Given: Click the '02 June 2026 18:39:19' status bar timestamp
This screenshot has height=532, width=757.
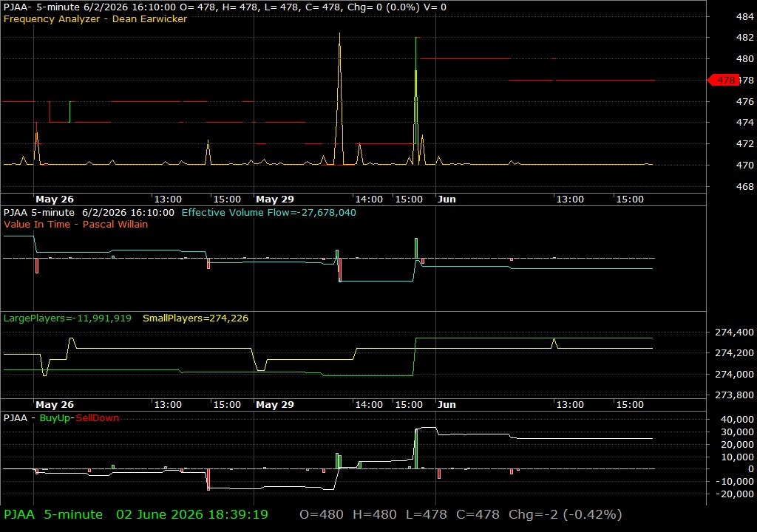Looking at the screenshot, I should point(192,514).
